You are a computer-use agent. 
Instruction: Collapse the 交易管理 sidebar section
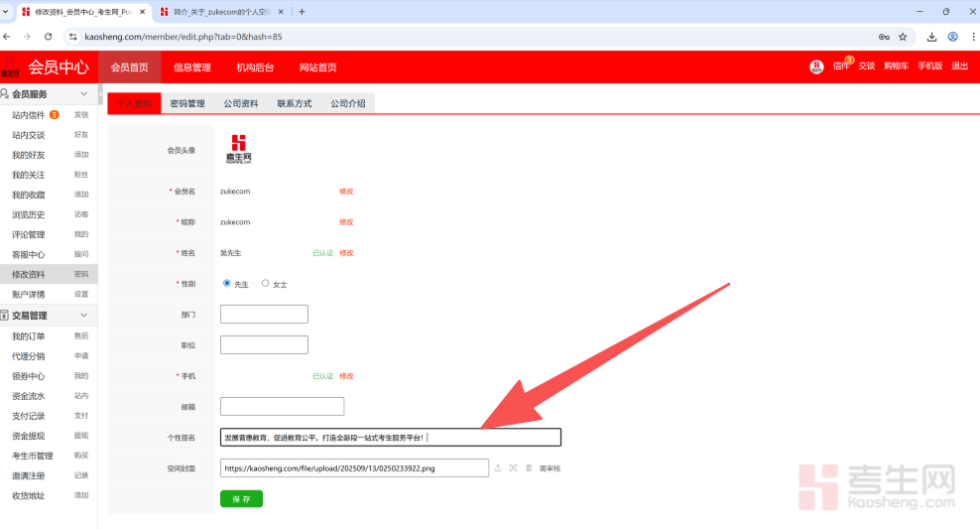point(84,316)
